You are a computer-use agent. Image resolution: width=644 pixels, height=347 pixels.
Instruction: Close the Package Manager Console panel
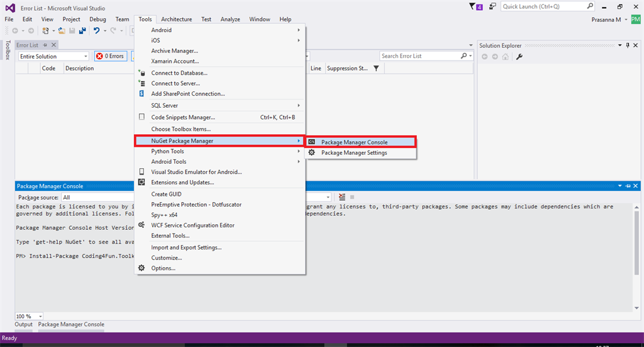point(636,186)
